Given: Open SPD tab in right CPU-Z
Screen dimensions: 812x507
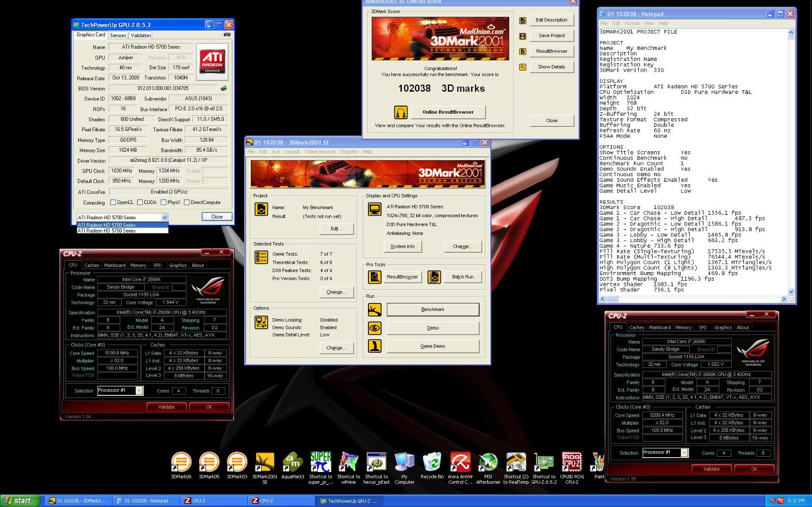Looking at the screenshot, I should (x=703, y=328).
